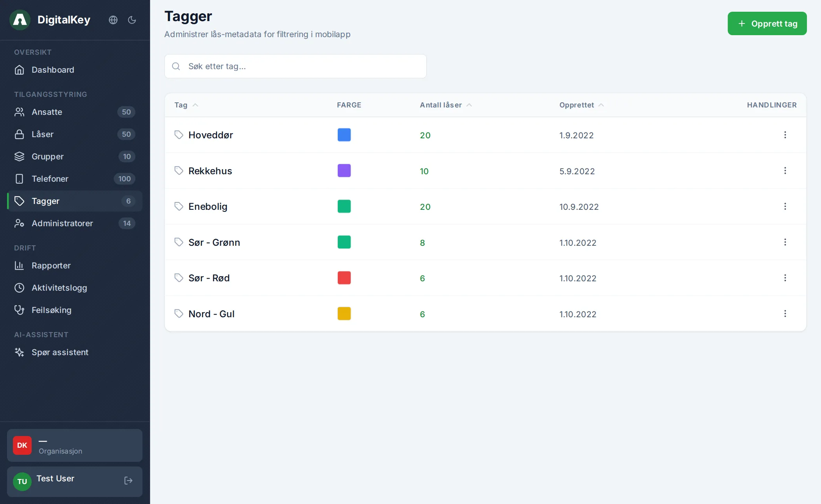Navigate to Grupper
Image resolution: width=821 pixels, height=504 pixels.
point(75,157)
